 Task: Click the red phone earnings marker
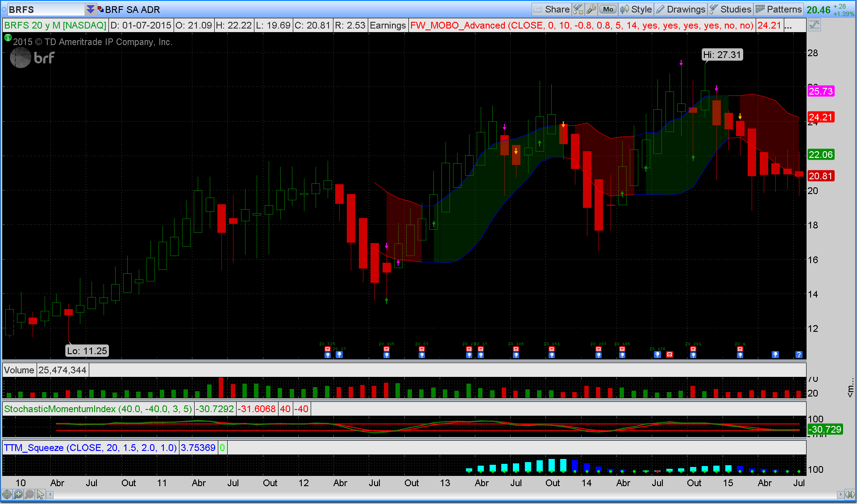click(669, 355)
